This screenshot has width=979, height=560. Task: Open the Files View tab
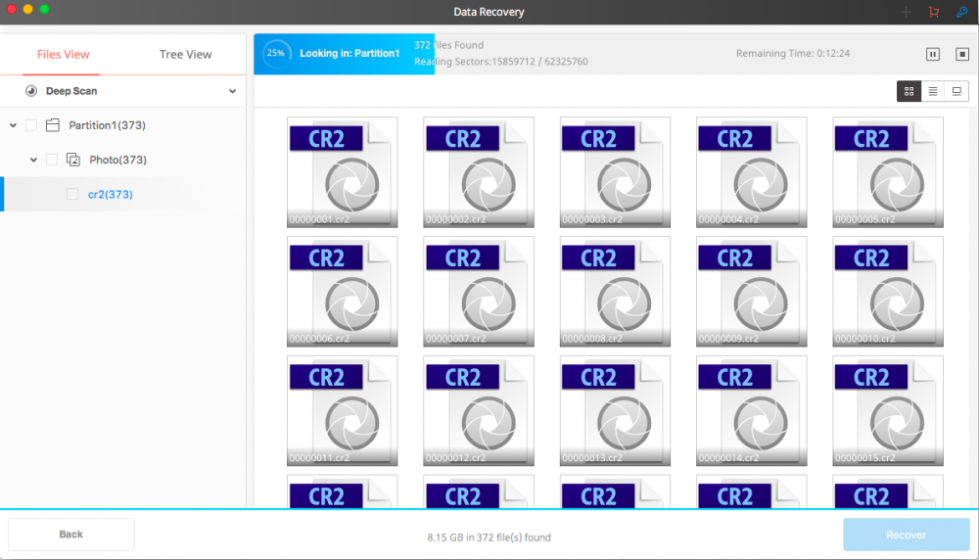click(x=64, y=55)
